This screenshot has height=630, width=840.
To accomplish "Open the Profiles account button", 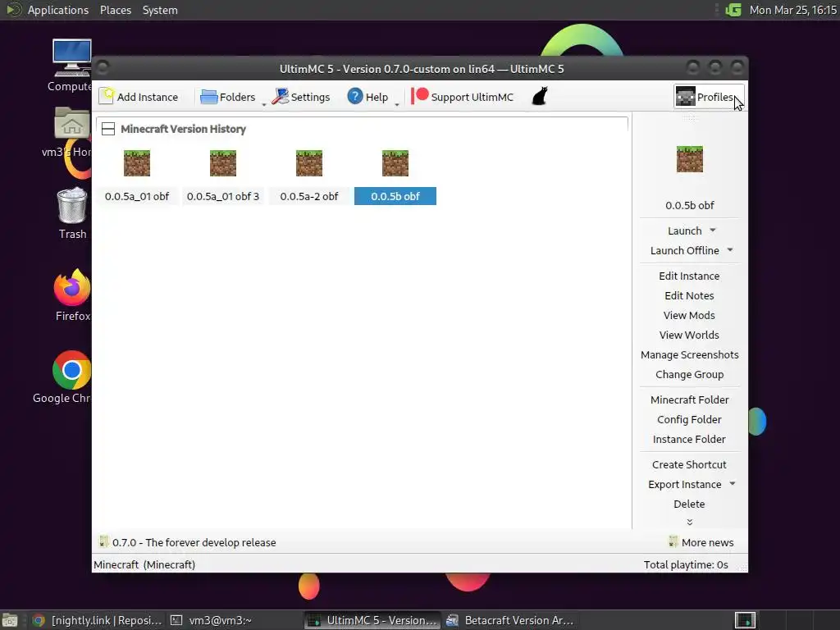I will [x=709, y=97].
